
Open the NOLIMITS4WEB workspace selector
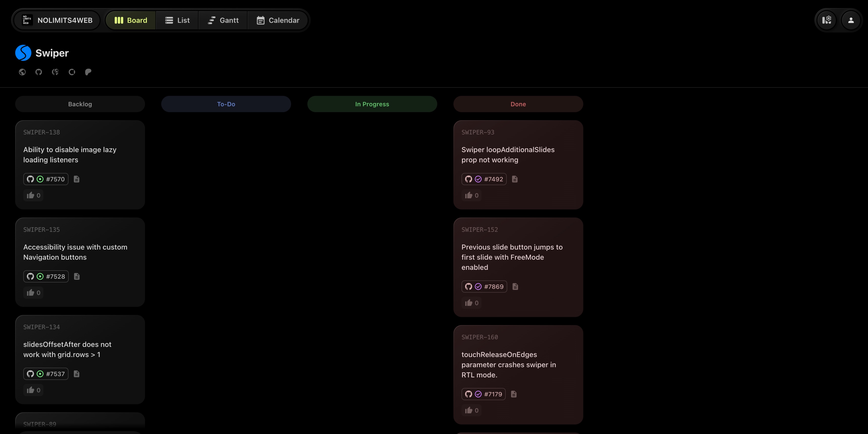click(57, 20)
